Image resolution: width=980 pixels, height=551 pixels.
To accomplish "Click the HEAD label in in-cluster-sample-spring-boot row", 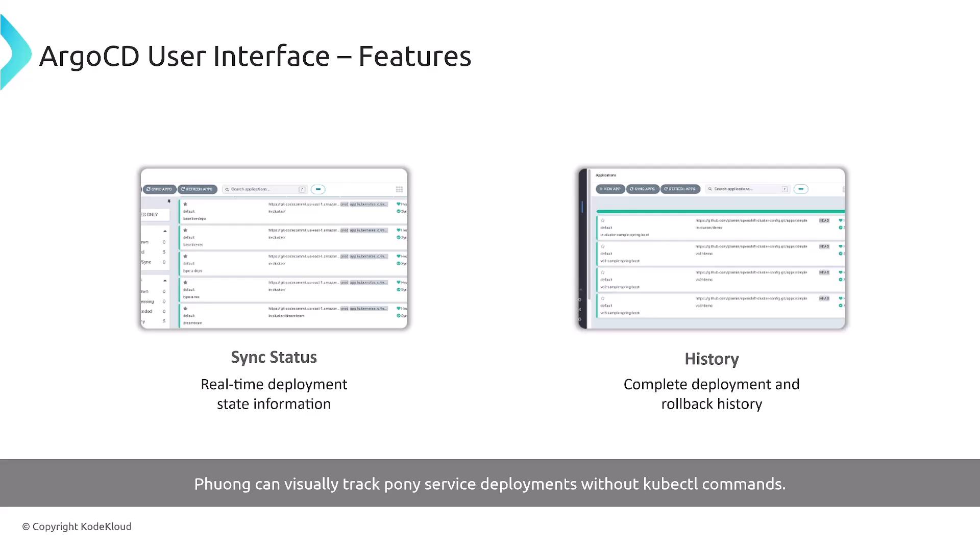I will point(824,220).
